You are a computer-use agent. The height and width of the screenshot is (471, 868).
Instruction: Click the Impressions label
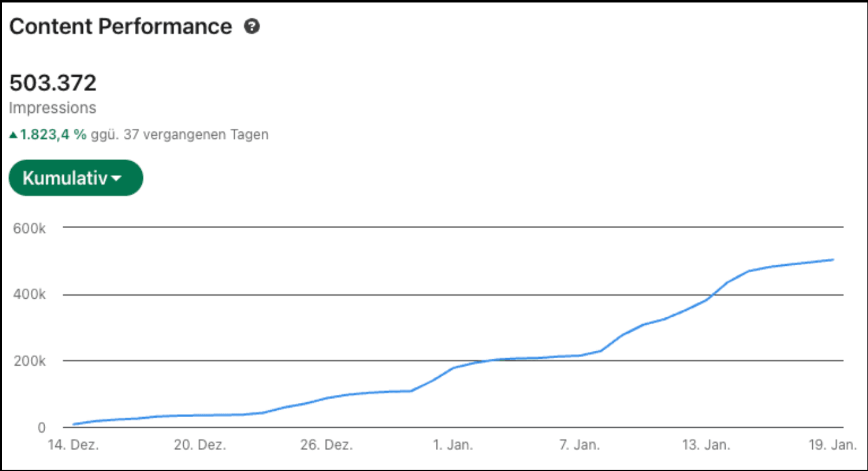click(x=53, y=108)
